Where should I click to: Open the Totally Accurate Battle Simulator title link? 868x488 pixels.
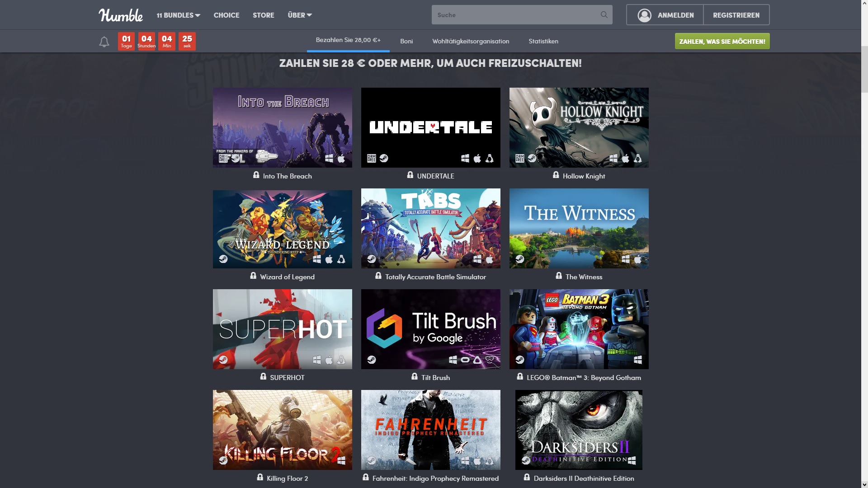[x=436, y=277]
